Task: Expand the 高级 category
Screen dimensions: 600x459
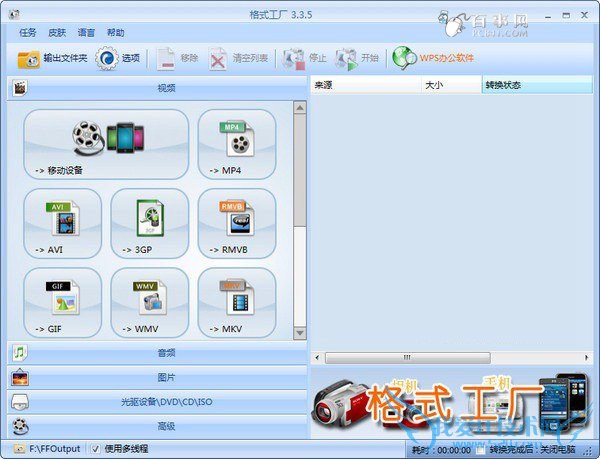Action: tap(157, 426)
